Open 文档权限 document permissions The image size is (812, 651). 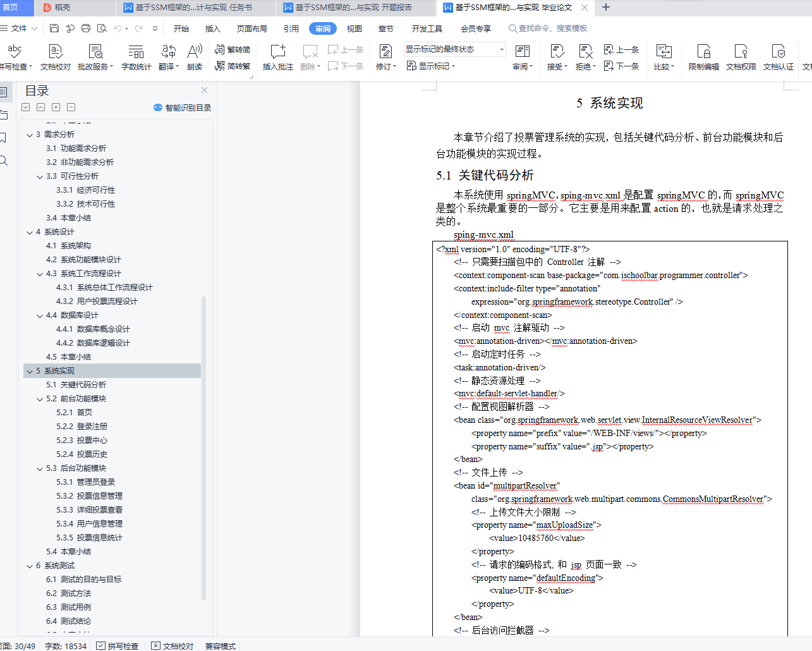coord(741,57)
